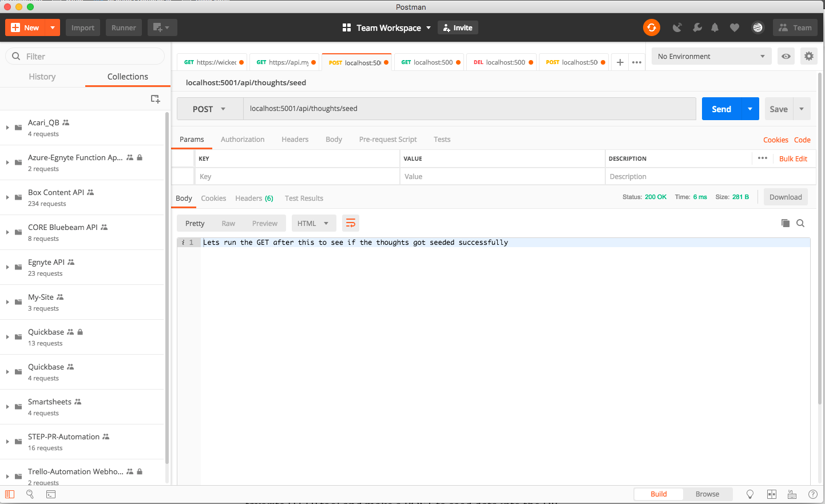Open Bootcamp lightbulb icon
825x504 pixels.
click(750, 494)
